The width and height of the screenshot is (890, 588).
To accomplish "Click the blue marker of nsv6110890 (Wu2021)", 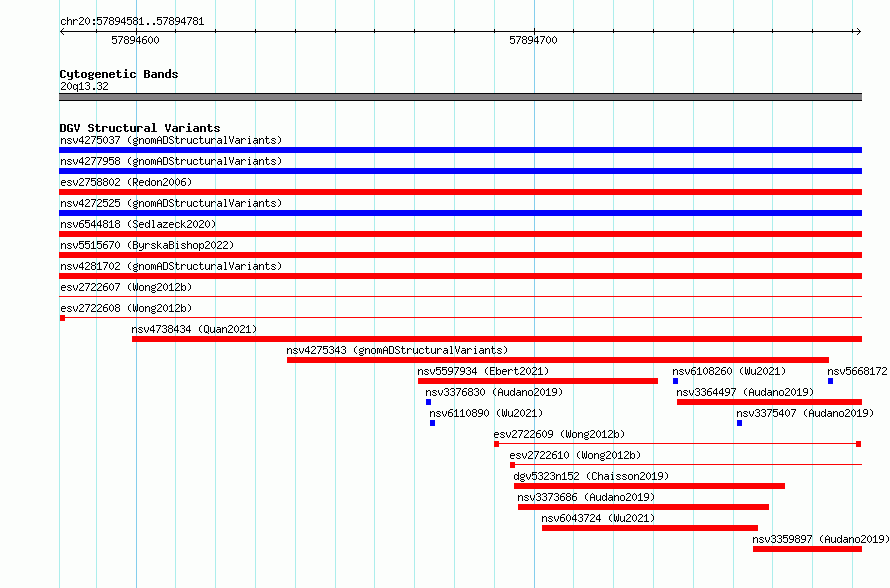I will click(433, 423).
